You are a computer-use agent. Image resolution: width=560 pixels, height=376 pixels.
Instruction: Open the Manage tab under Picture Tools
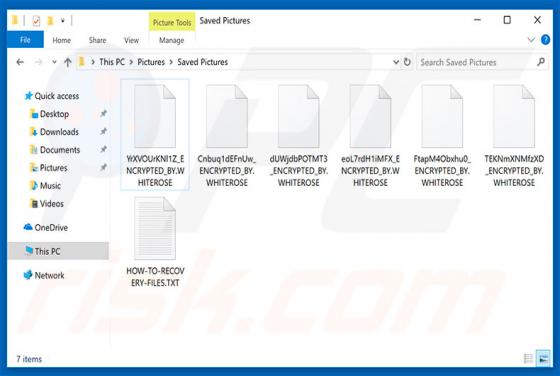[171, 40]
